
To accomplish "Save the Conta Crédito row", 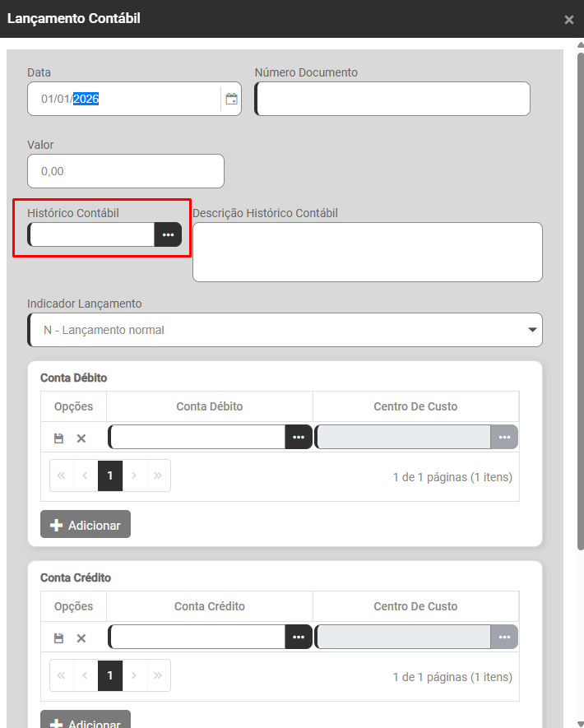I will click(x=58, y=638).
